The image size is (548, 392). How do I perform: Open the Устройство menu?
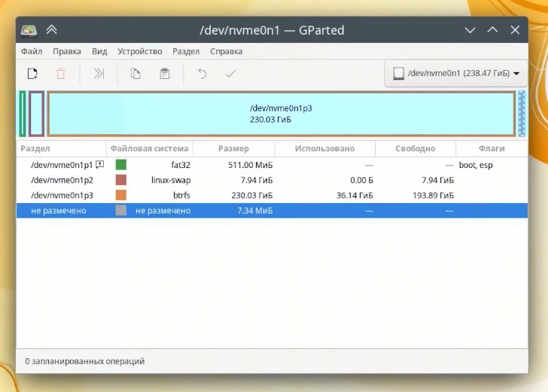click(x=140, y=51)
